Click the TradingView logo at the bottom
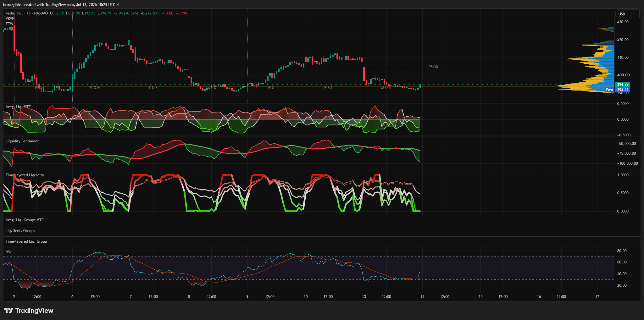Viewport: 644px width, 320px height. click(x=29, y=311)
